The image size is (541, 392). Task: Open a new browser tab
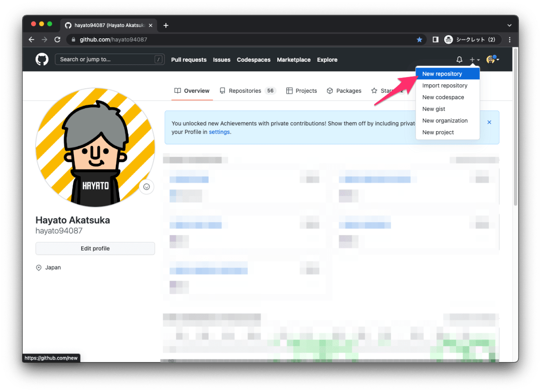pyautogui.click(x=166, y=25)
